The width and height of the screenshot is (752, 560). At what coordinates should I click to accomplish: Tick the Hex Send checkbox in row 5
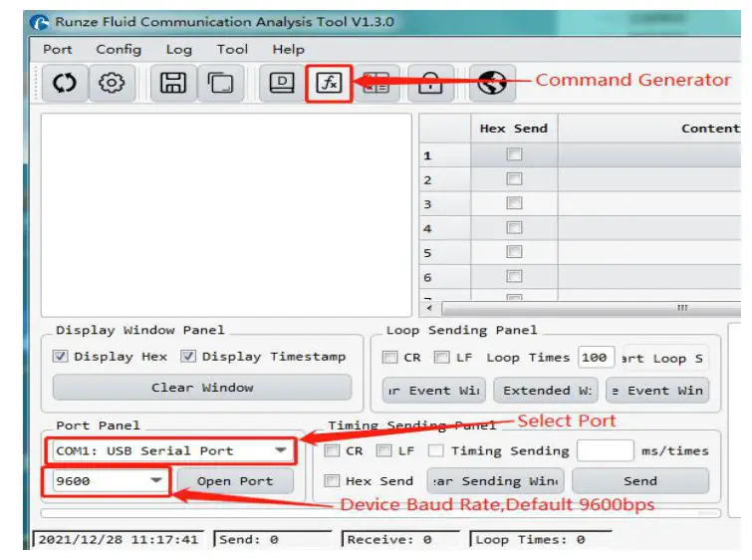[x=514, y=251]
